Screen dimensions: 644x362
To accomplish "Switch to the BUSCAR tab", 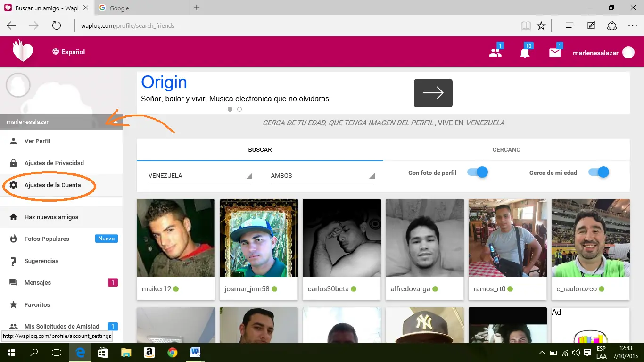I will [x=260, y=149].
